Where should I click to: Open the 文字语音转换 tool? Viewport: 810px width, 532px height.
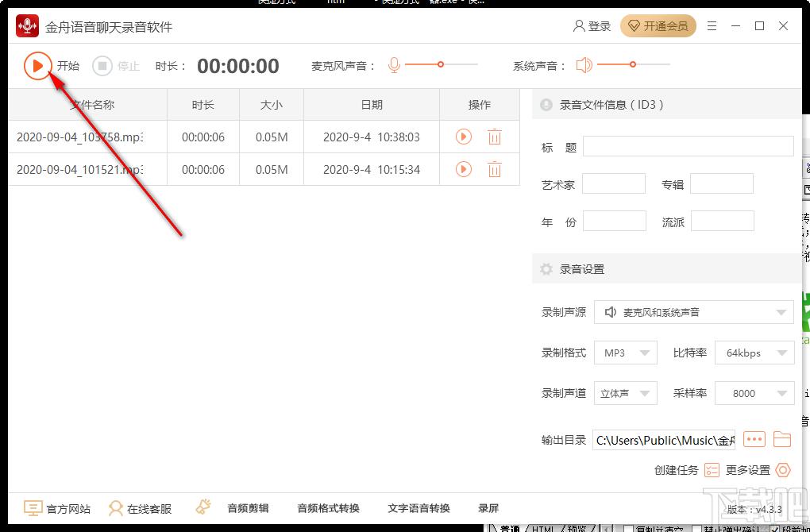tap(419, 508)
